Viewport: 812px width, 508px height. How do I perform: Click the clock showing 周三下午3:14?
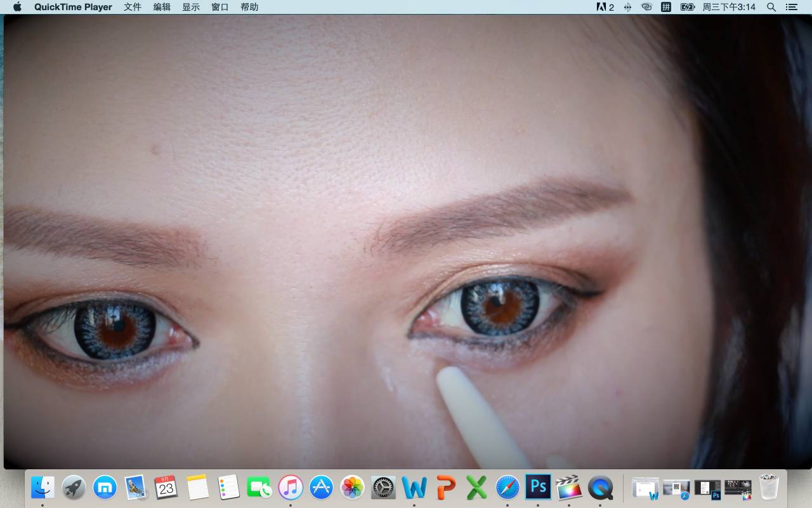[729, 7]
